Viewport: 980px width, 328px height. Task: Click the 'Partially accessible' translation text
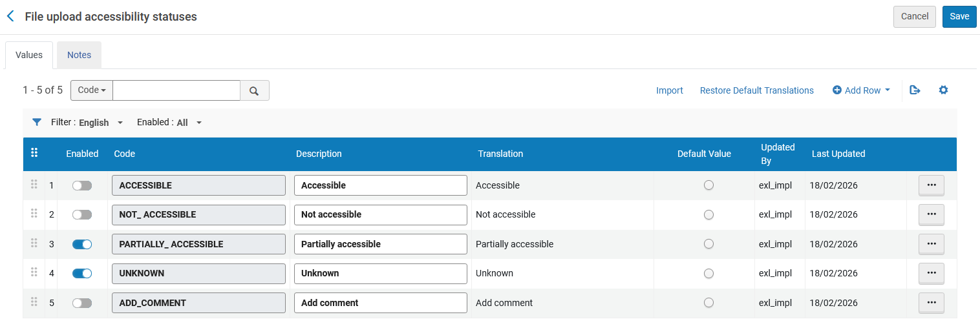pyautogui.click(x=515, y=244)
